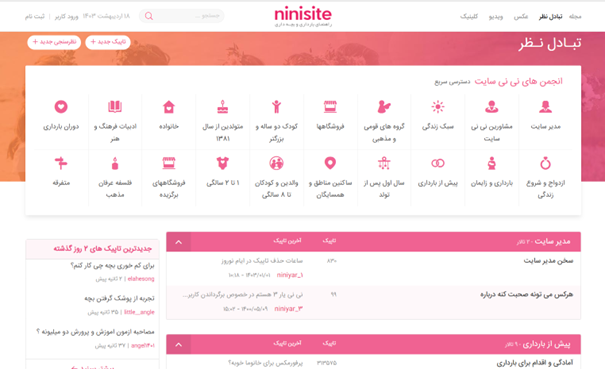This screenshot has height=369, width=605.
Task: Open the کودک دو ساله و بزرگتر icon
Action: (x=276, y=107)
